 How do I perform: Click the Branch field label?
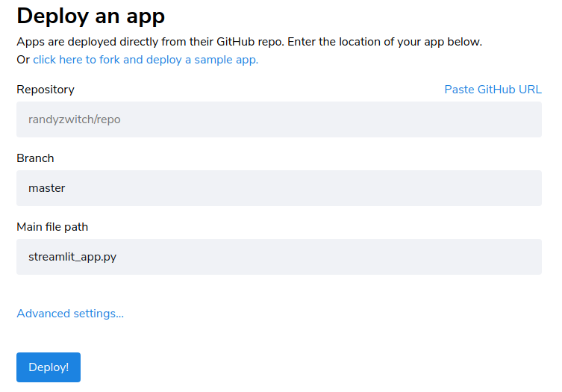[35, 158]
